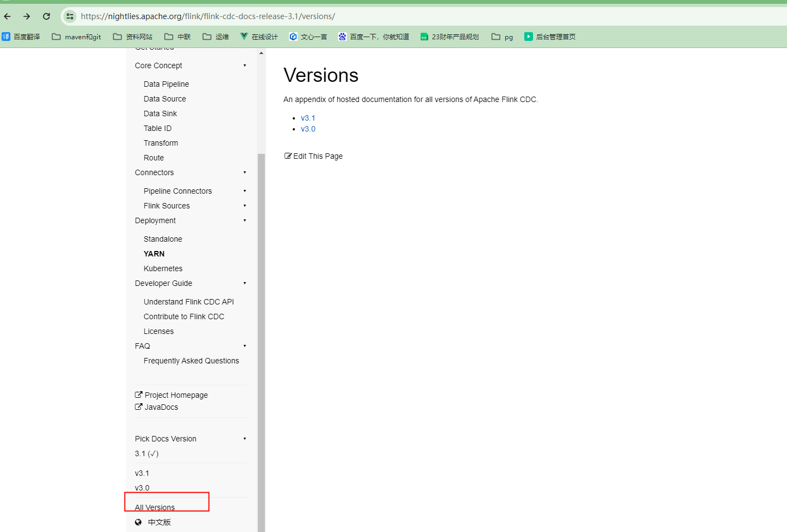Go forward in browser history

(27, 16)
